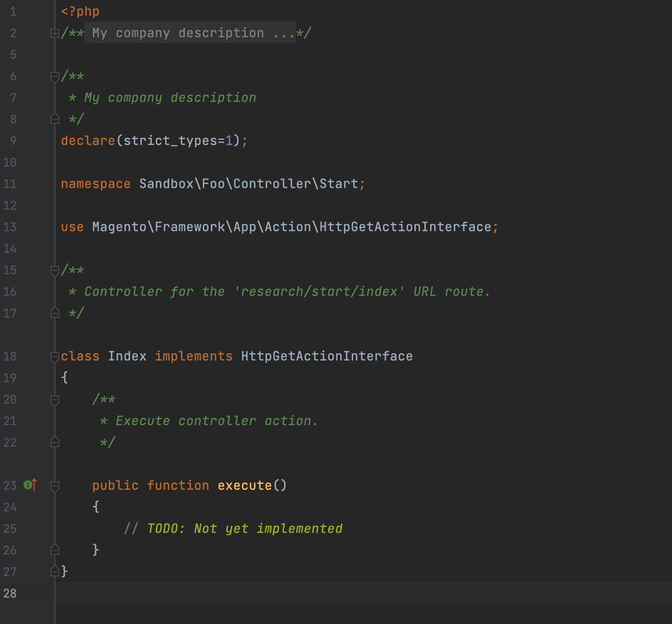Click the 'execute' method name

click(x=245, y=485)
